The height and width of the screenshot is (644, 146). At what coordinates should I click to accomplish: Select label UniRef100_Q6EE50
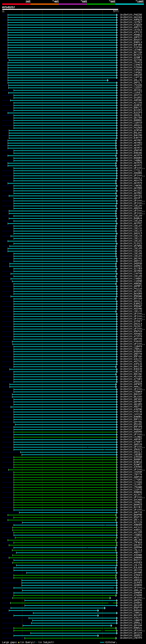click(x=131, y=600)
